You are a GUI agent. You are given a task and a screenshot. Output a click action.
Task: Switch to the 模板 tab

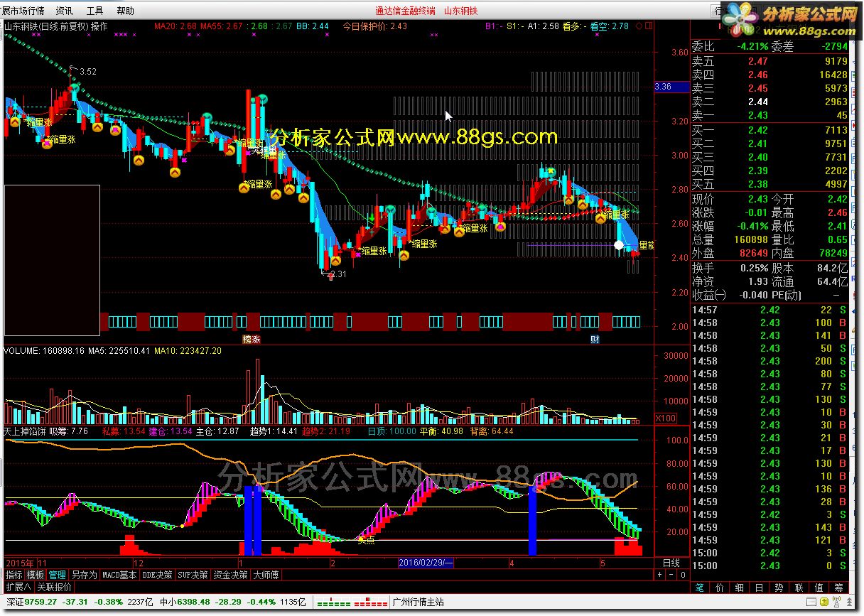point(36,575)
